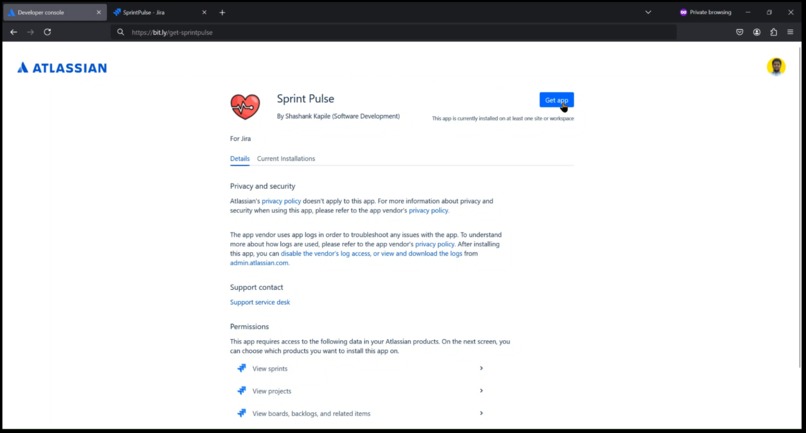The width and height of the screenshot is (806, 433).
Task: Open the privacy policy link in the app logs paragraph
Action: 434,244
